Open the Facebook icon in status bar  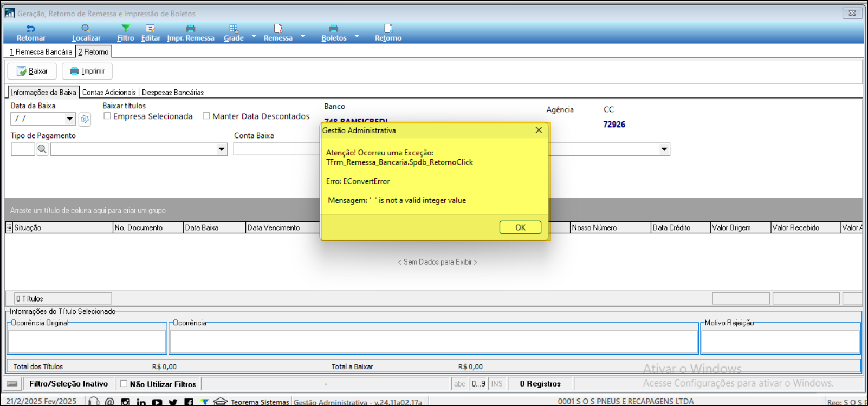(189, 402)
